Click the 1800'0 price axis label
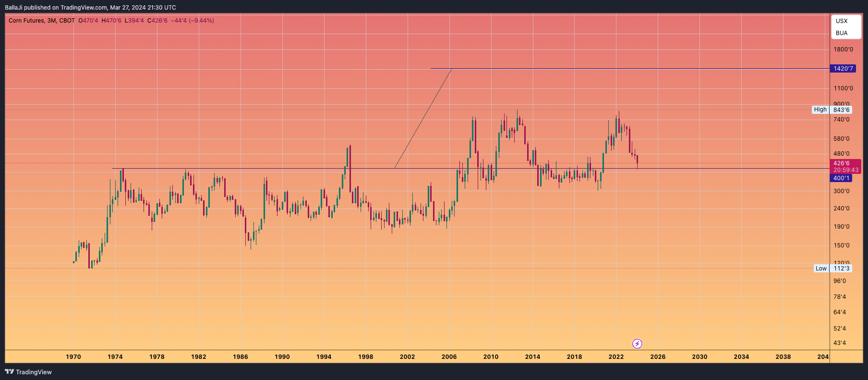Viewport: 868px width, 380px height. (844, 49)
